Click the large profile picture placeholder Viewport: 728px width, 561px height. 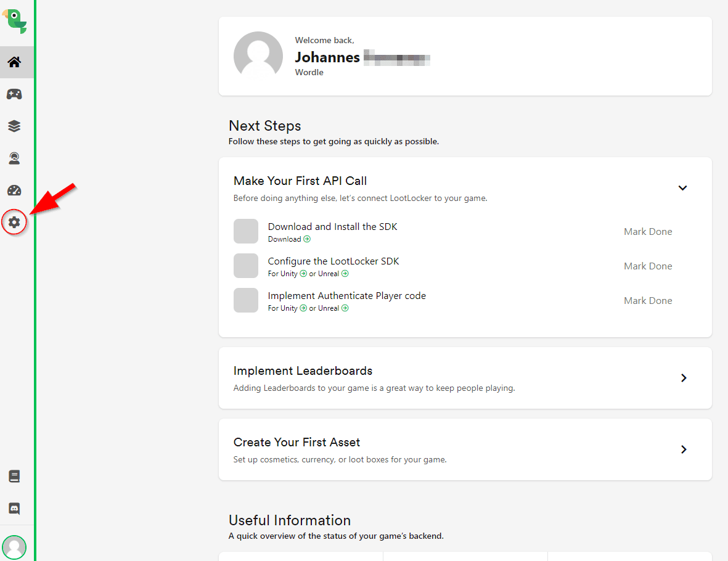point(258,56)
